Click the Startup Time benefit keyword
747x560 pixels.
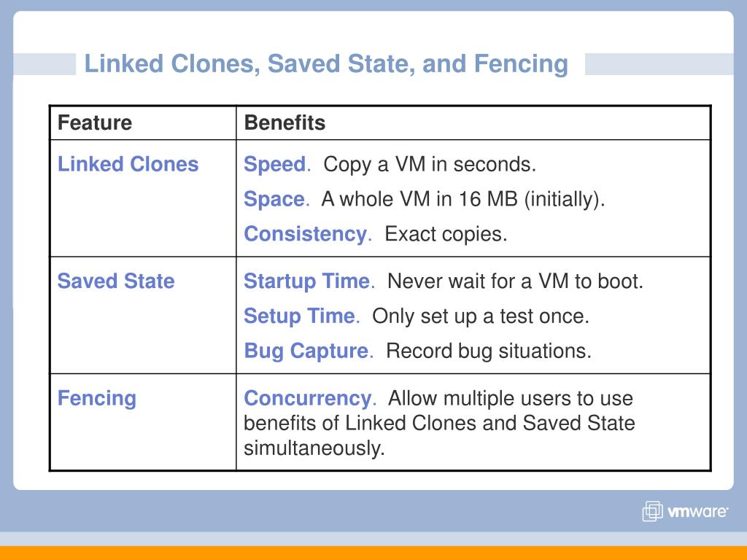coord(307,281)
